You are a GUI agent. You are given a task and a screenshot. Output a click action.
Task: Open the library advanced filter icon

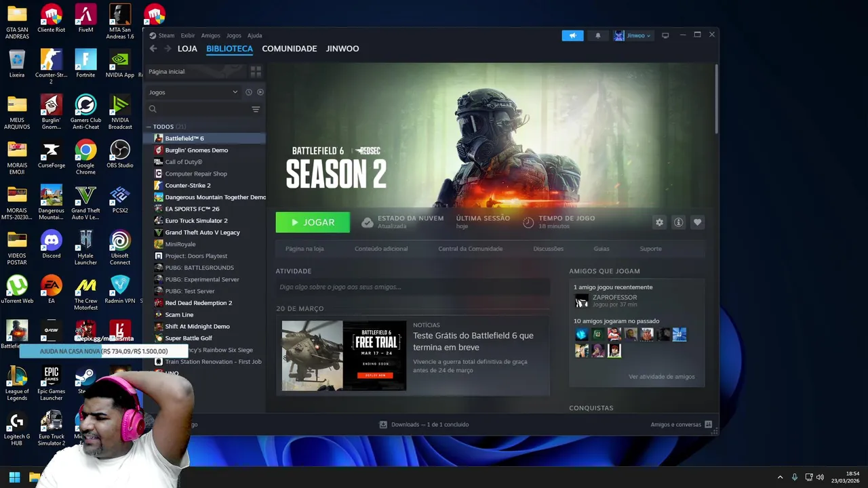pos(256,109)
